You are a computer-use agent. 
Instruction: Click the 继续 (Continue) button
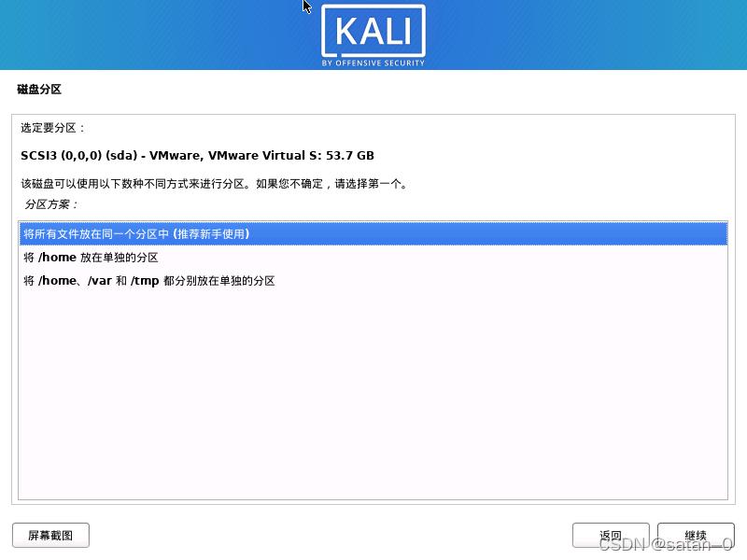pos(696,535)
